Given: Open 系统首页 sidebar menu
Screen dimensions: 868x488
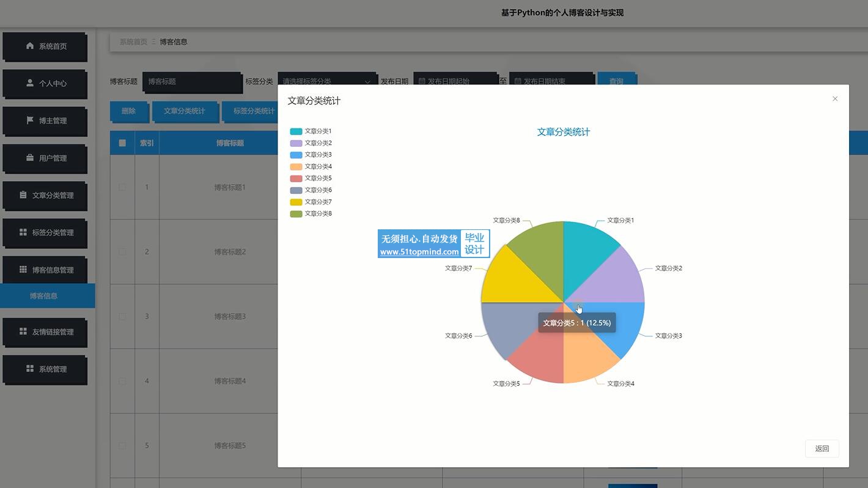Looking at the screenshot, I should pyautogui.click(x=45, y=46).
